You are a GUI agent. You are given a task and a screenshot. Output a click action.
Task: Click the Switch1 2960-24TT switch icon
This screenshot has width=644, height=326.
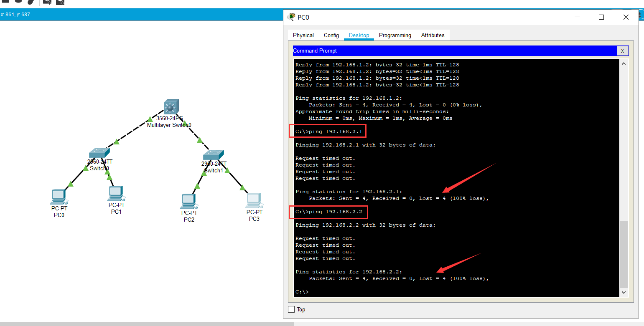213,155
